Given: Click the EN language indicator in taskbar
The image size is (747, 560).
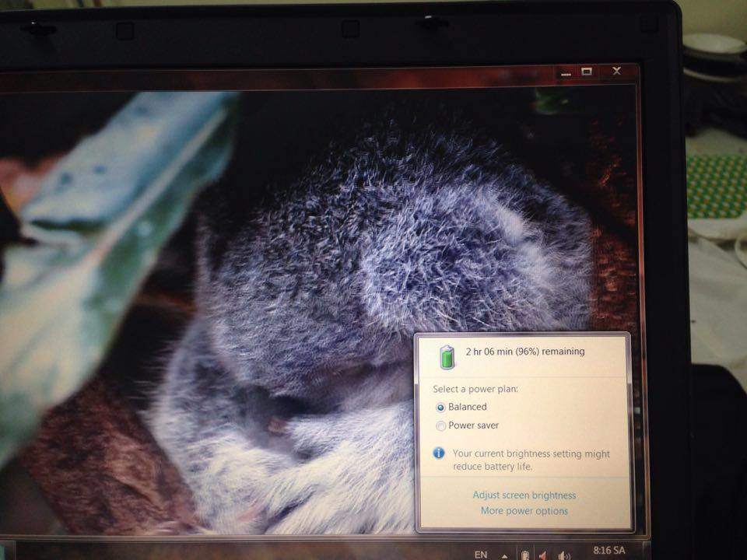Looking at the screenshot, I should click(x=481, y=555).
